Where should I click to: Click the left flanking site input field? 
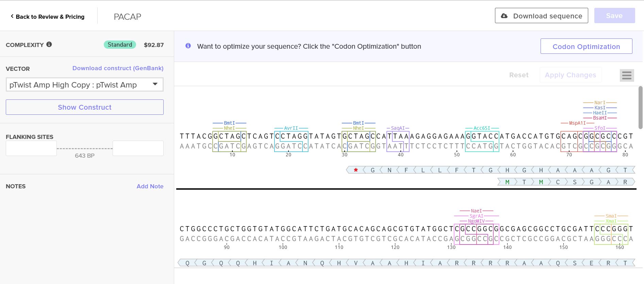coord(31,148)
